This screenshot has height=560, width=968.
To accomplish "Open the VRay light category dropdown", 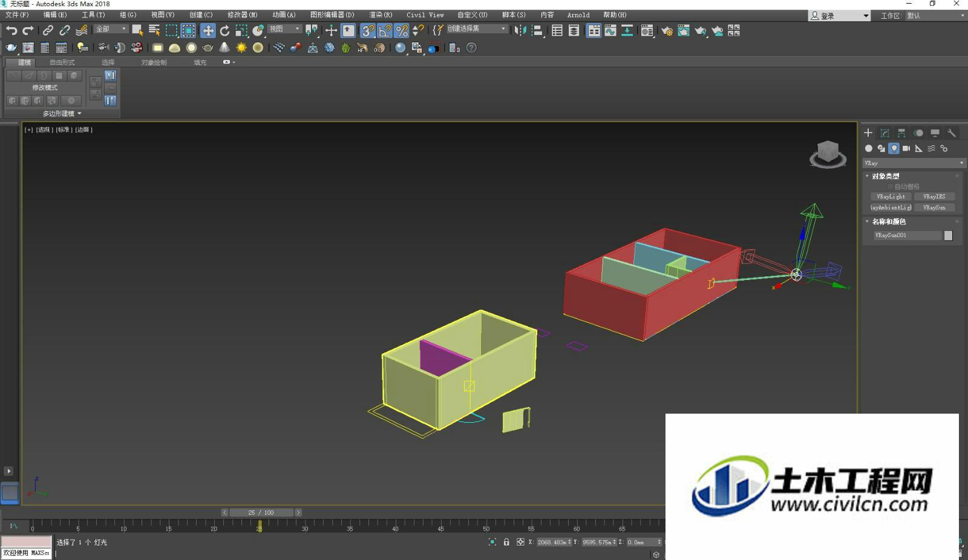I will pyautogui.click(x=914, y=163).
